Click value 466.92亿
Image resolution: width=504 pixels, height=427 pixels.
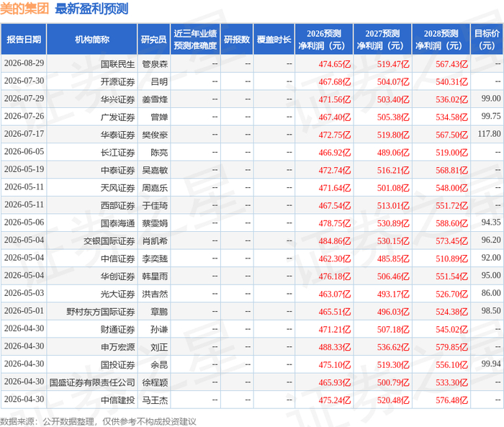click(x=335, y=153)
